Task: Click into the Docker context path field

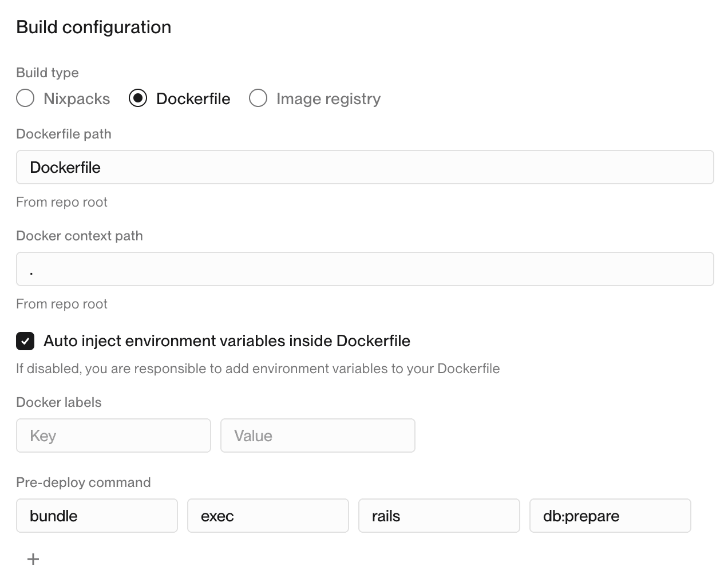Action: (365, 269)
